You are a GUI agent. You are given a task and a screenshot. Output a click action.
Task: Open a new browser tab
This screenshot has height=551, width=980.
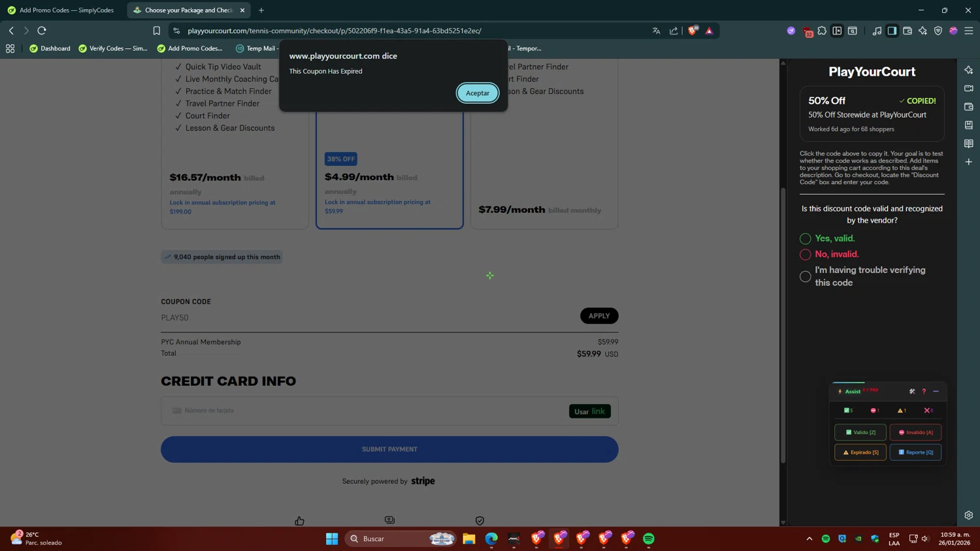coord(261,10)
